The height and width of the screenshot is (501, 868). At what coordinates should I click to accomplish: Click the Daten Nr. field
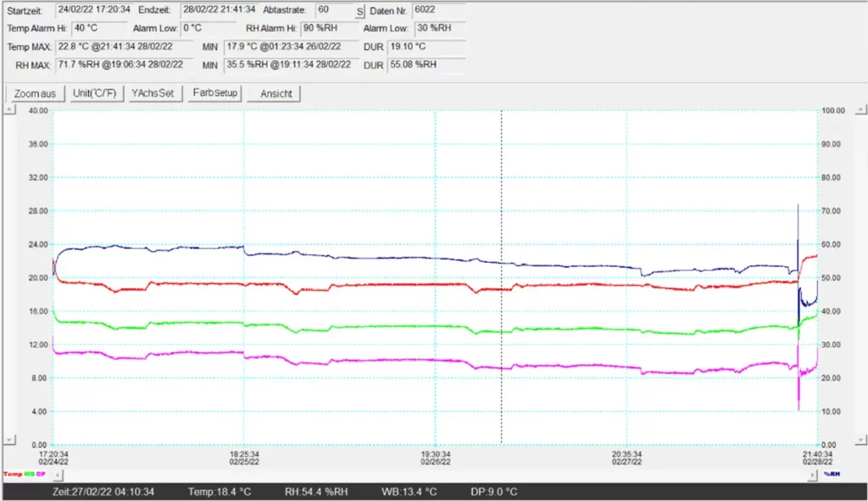[x=438, y=11]
